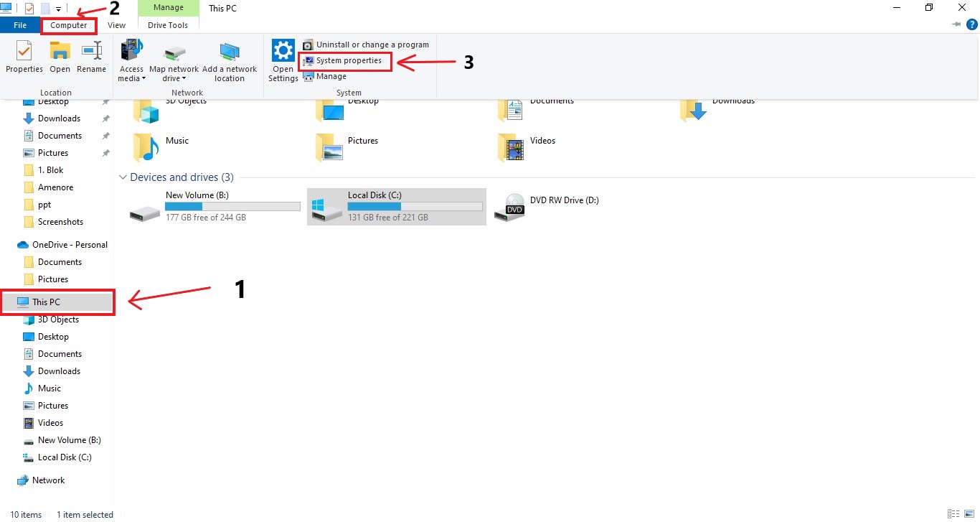The width and height of the screenshot is (980, 522).
Task: Select Network in the navigation pane
Action: coord(48,480)
